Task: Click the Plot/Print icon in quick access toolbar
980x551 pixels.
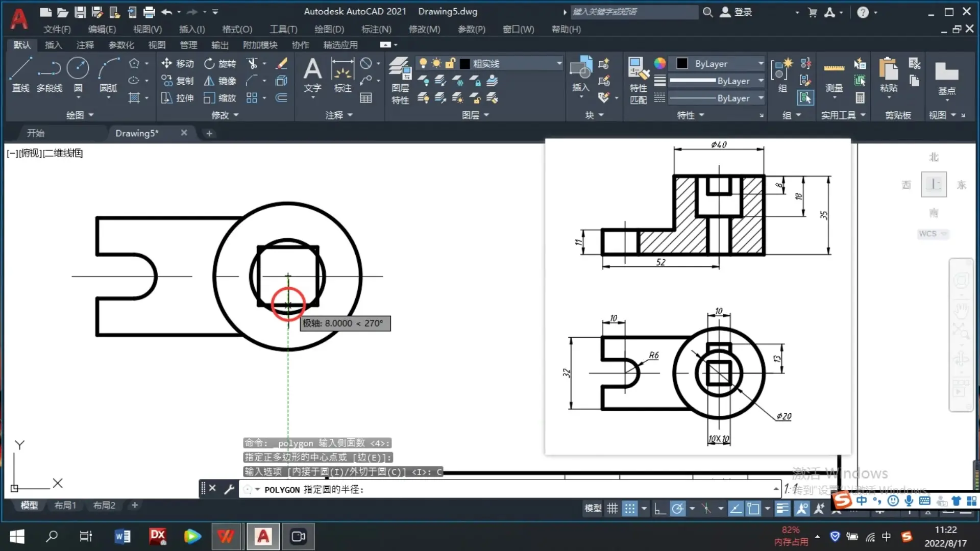Action: 149,12
